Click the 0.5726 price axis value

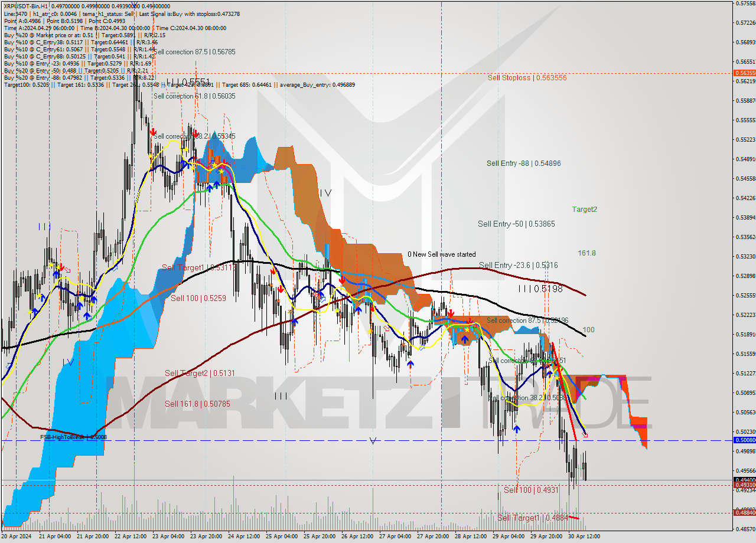745,22
